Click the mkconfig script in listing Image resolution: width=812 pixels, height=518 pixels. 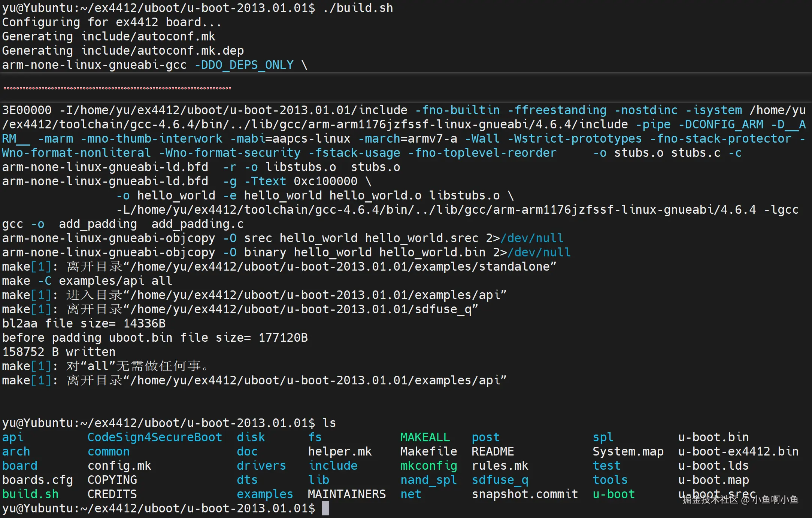click(428, 466)
